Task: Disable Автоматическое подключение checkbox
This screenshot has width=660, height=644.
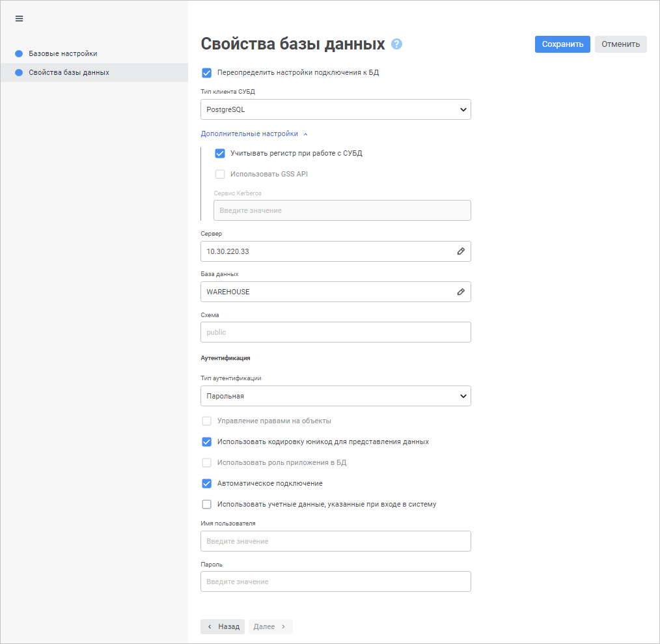Action: coord(207,484)
